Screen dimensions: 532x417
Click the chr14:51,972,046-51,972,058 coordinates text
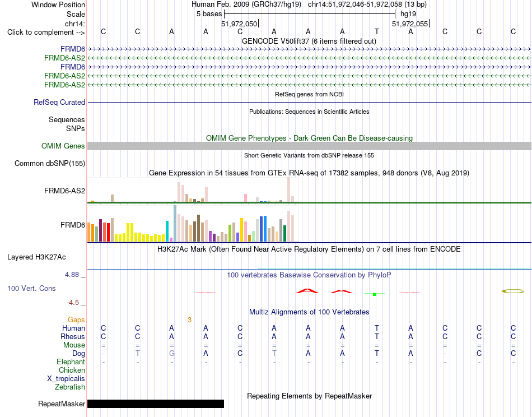(x=367, y=4)
